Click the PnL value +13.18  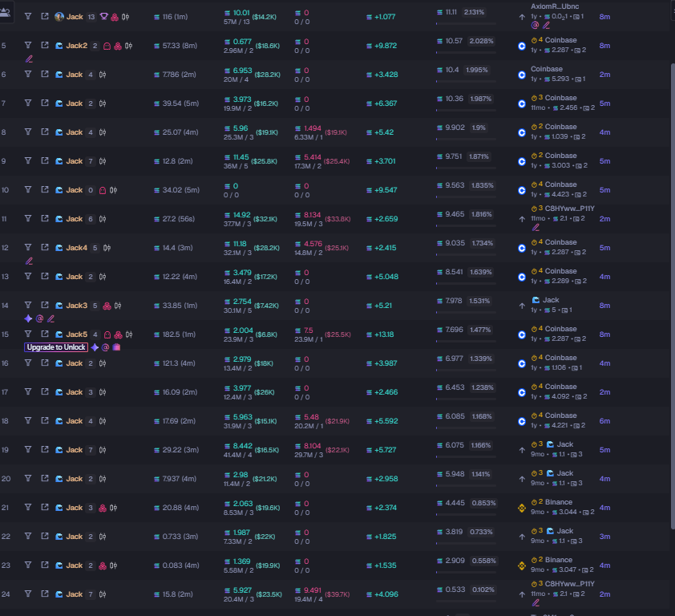click(384, 334)
